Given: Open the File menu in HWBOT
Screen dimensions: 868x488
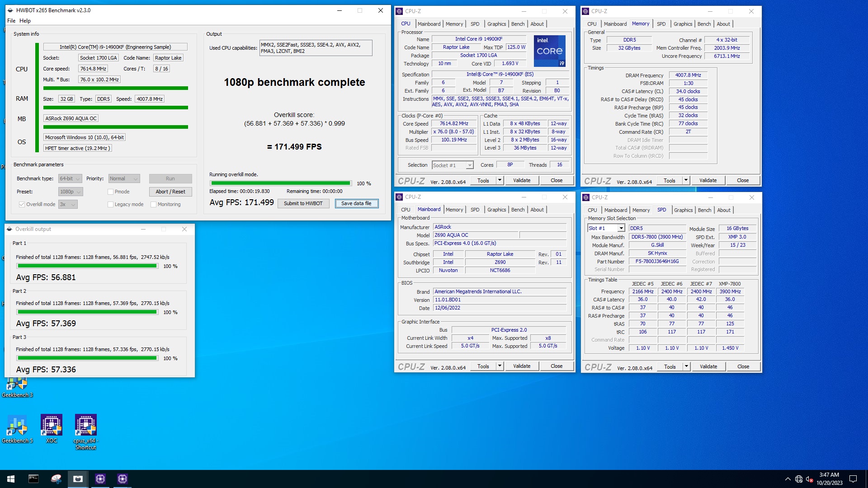Looking at the screenshot, I should pos(11,21).
